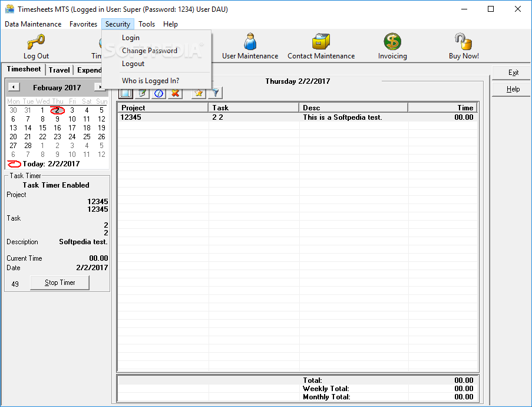Click the Weekly Total label
Viewport: 532px width, 407px height.
click(x=326, y=389)
